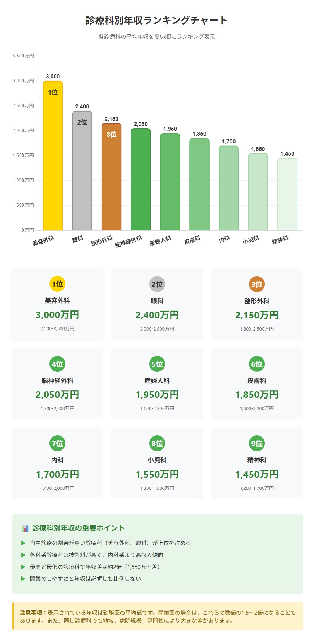Click the 皮膚科 x-axis label
The width and height of the screenshot is (315, 644).
point(192,240)
